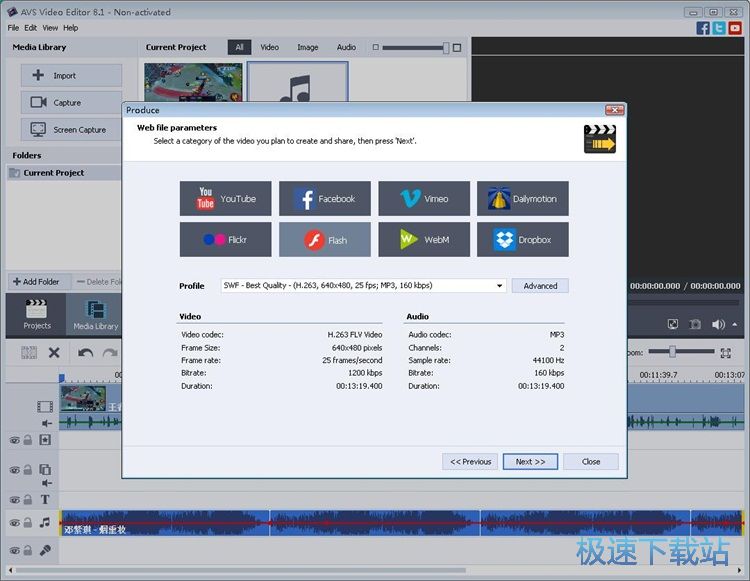The width and height of the screenshot is (750, 581).
Task: Select Current Project folder
Action: pyautogui.click(x=64, y=173)
